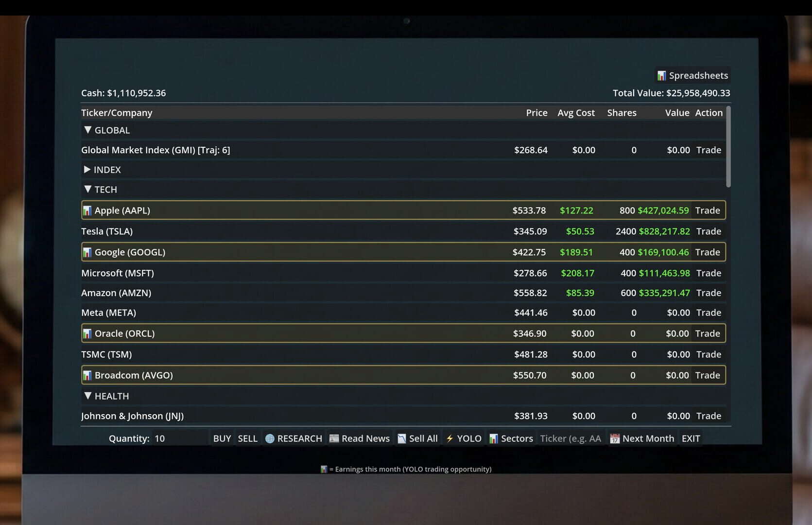Click the earnings icon next to Apple (AAPL)
Image resolution: width=812 pixels, height=525 pixels.
point(87,210)
